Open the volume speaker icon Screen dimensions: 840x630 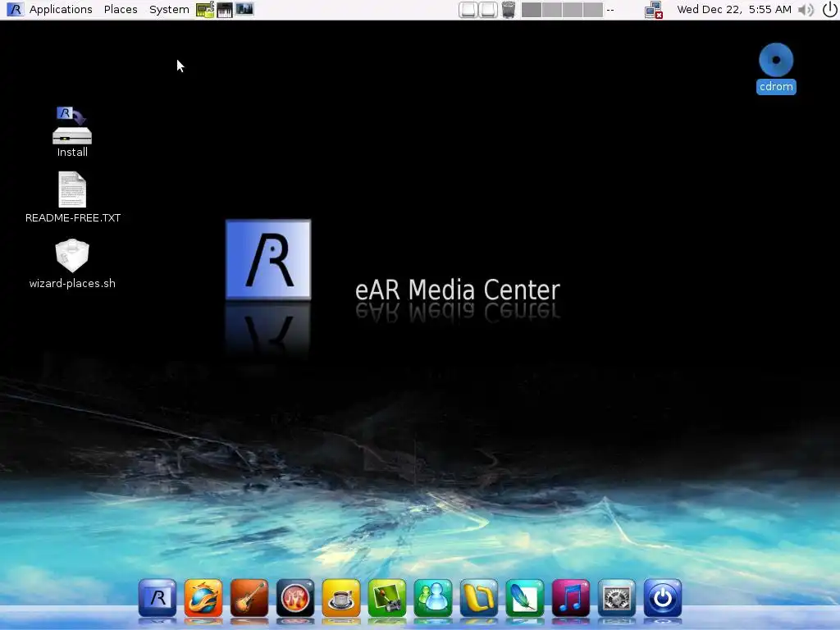coord(806,9)
